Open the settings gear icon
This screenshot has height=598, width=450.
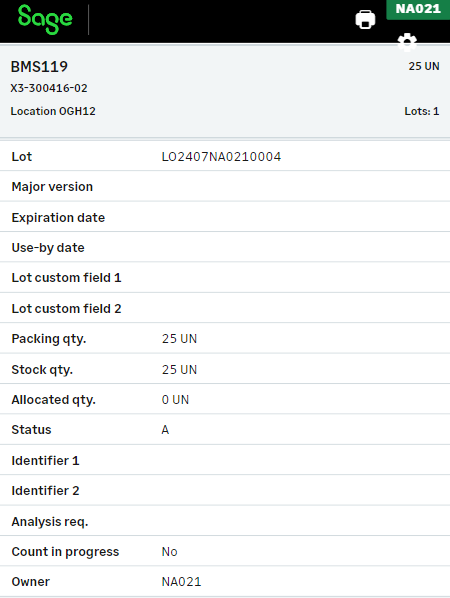(x=407, y=42)
